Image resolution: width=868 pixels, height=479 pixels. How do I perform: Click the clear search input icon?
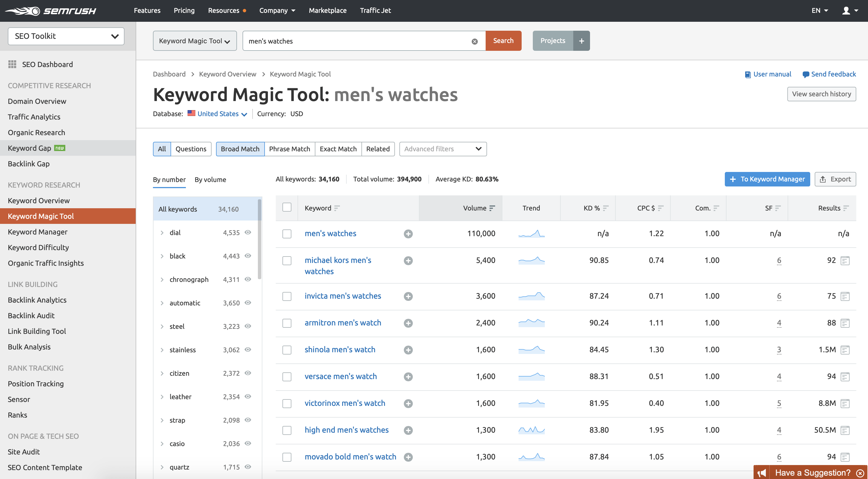(475, 41)
